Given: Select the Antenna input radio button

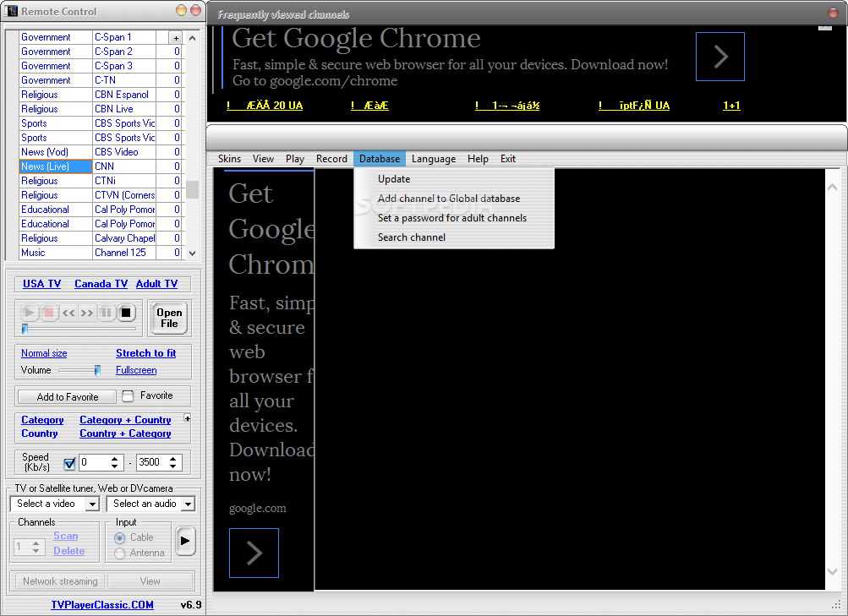Looking at the screenshot, I should pos(120,553).
